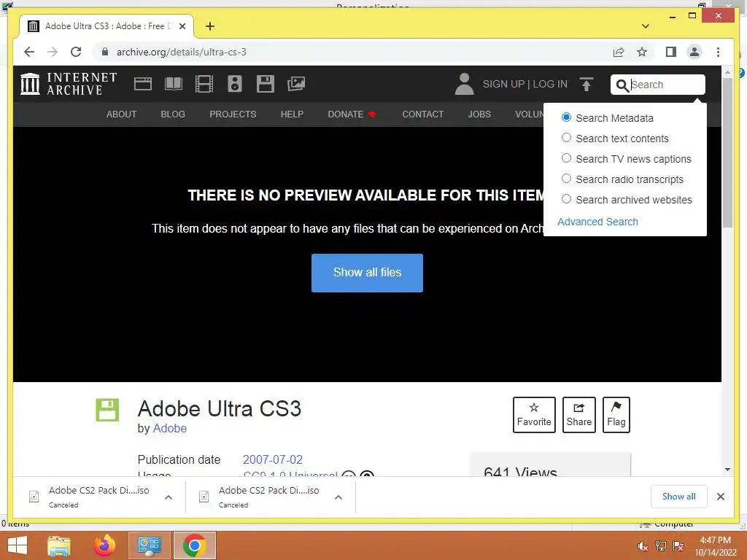The width and height of the screenshot is (747, 560).
Task: Click the browser Back arrow
Action: click(x=29, y=52)
